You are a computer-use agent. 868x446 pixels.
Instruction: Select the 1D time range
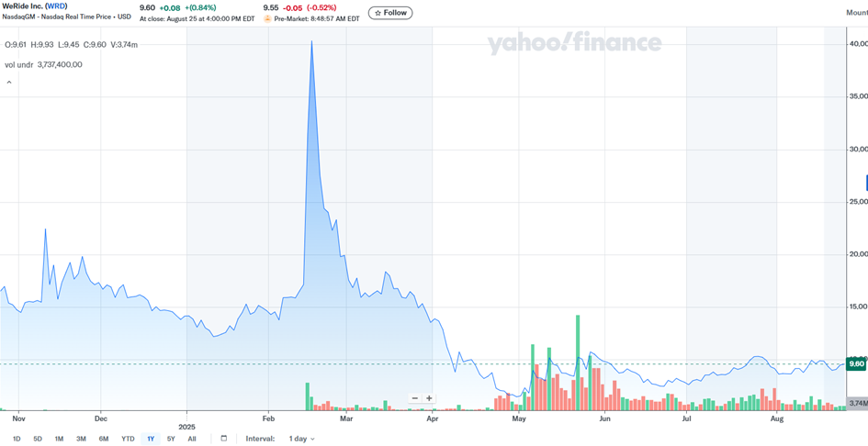[17, 439]
